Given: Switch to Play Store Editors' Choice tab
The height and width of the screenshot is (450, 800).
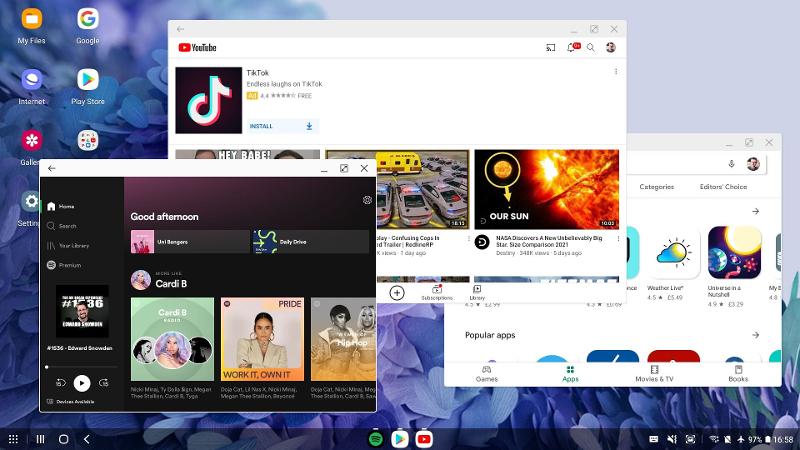Looking at the screenshot, I should click(723, 187).
